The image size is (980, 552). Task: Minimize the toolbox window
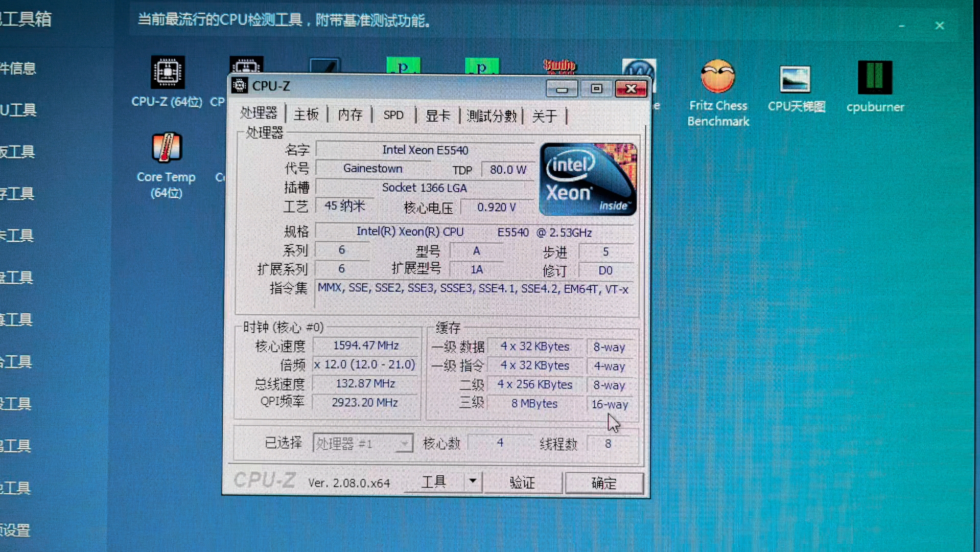click(902, 26)
